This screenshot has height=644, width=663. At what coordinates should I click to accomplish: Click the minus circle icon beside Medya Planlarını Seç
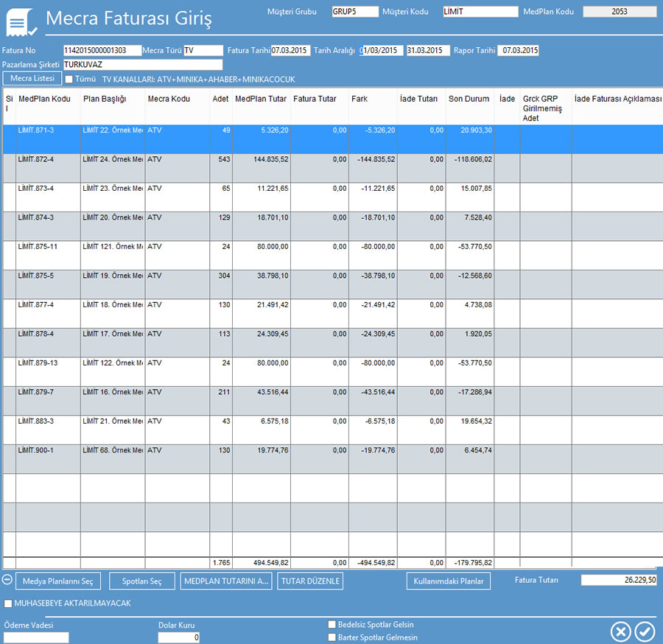point(7,580)
